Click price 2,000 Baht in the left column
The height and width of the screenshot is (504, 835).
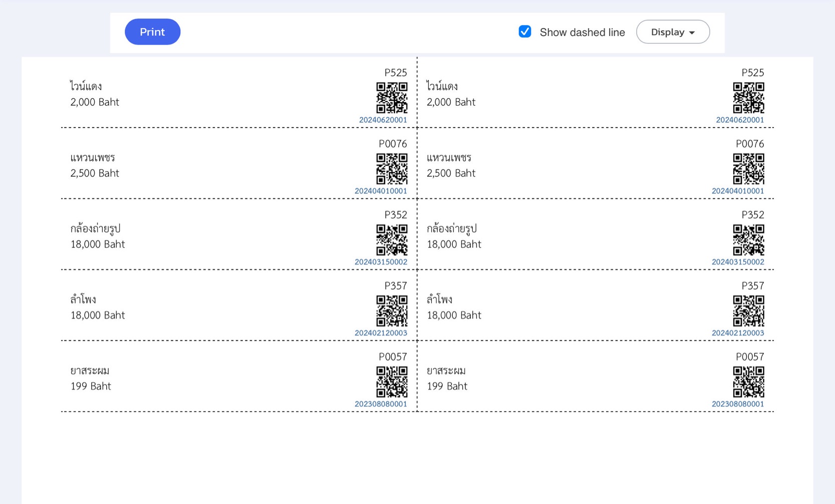click(95, 102)
